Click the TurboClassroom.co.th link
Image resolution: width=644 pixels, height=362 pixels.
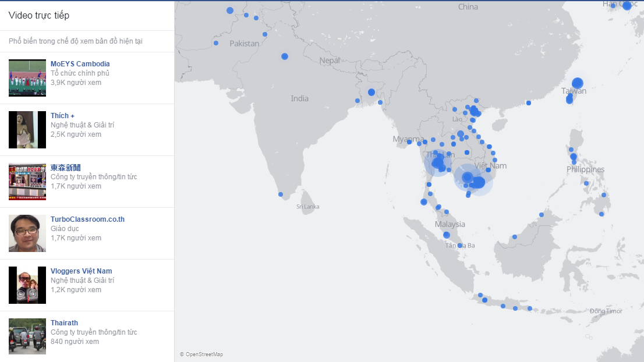click(x=87, y=219)
